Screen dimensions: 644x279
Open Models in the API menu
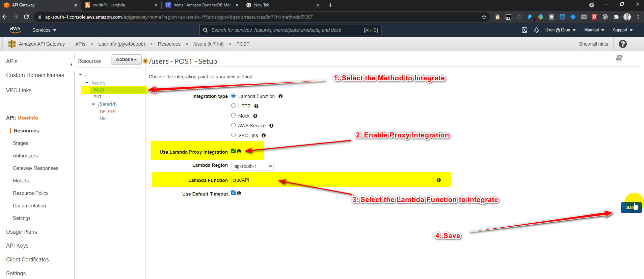21,181
